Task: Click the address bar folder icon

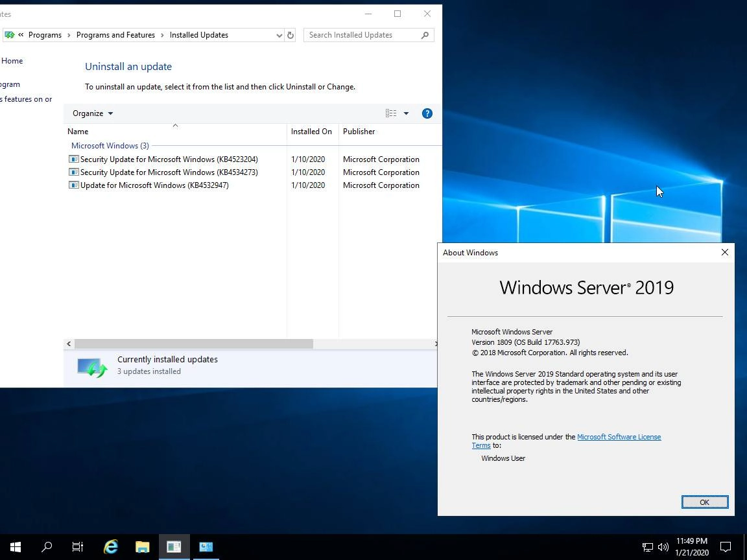Action: coord(10,35)
